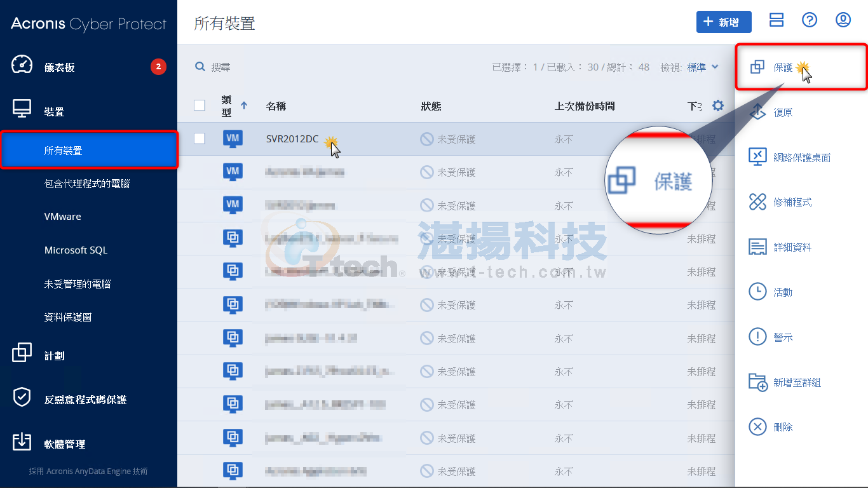Click the 保護 protect action label
This screenshot has height=488, width=868.
pos(783,67)
